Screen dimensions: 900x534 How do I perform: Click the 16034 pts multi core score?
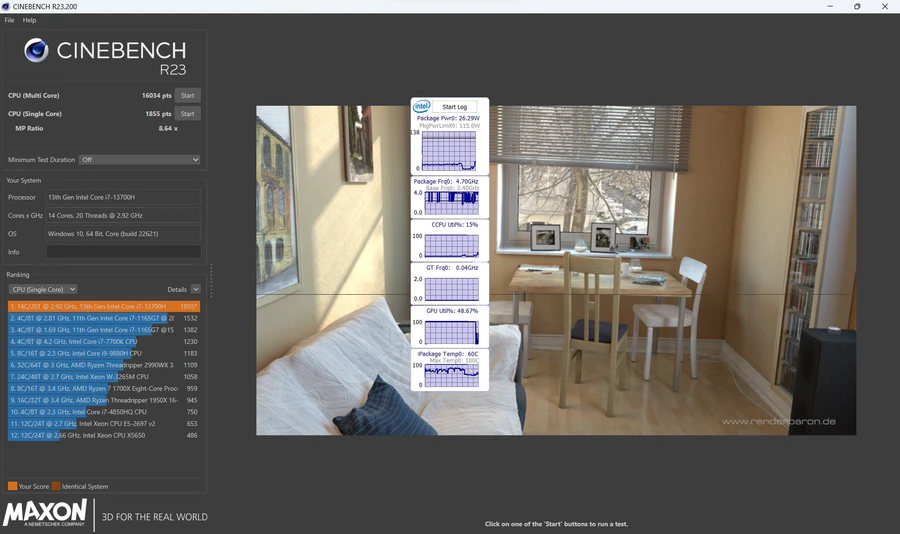157,95
